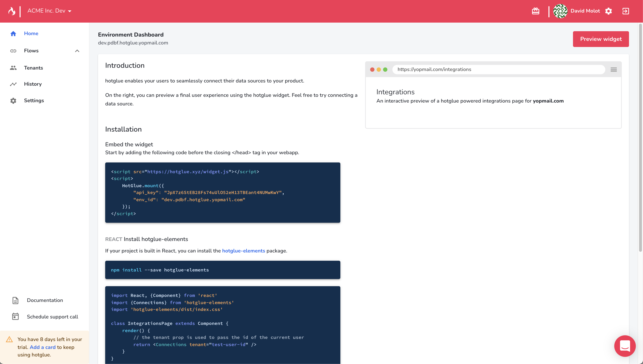
Task: Click the yellow dot in mock browser
Action: [x=379, y=70]
